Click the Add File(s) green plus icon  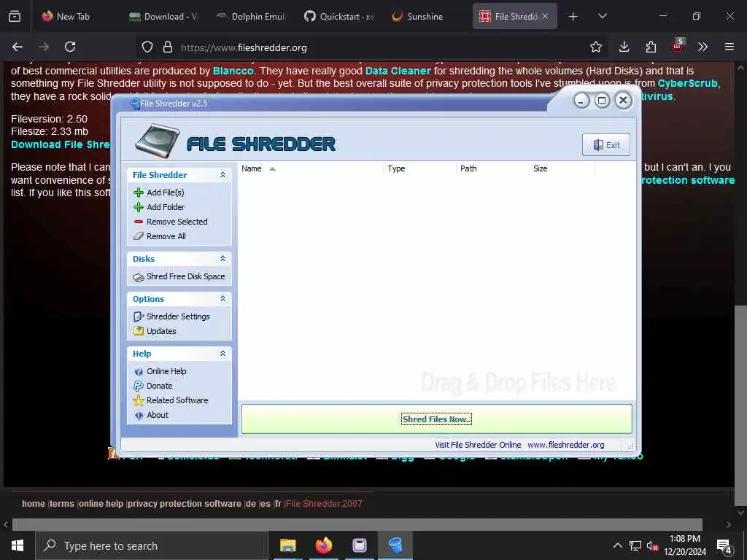[x=139, y=192]
